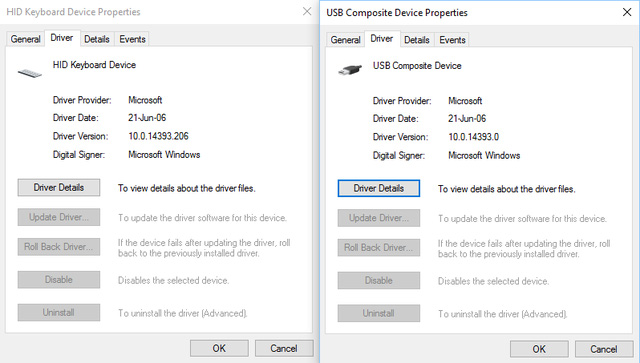Click Driver Date 21-Jun-06 in HID Keyboard window
This screenshot has height=363, width=640.
[x=147, y=118]
